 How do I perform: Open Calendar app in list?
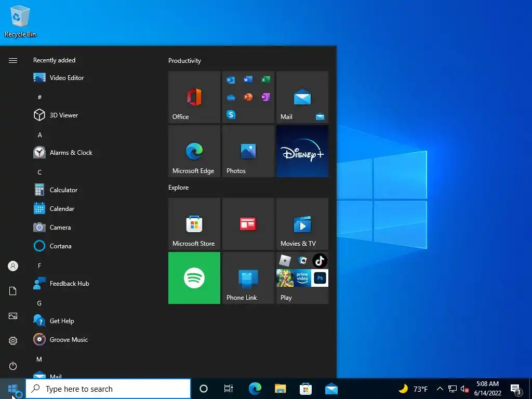tap(54, 209)
